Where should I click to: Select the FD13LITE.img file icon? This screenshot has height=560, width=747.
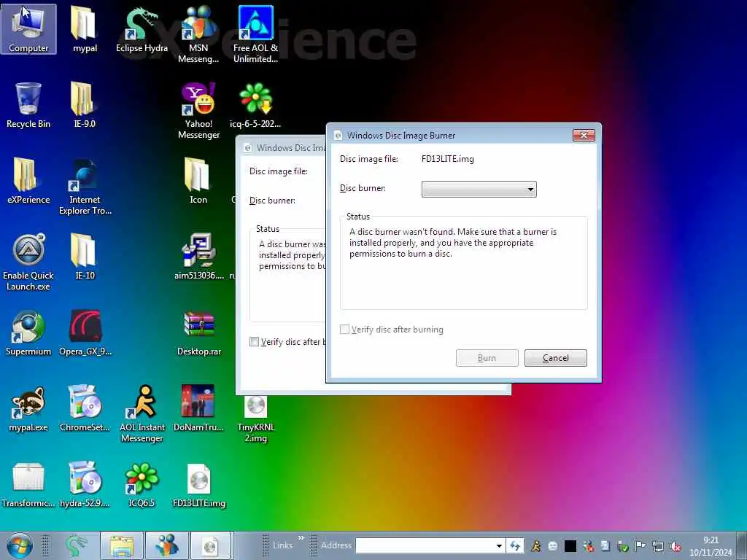(x=198, y=484)
